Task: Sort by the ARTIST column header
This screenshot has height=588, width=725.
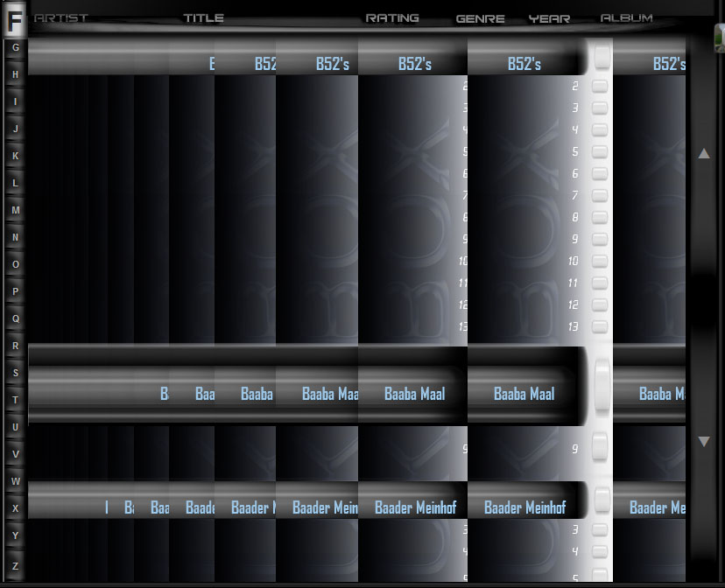Action: (x=61, y=18)
